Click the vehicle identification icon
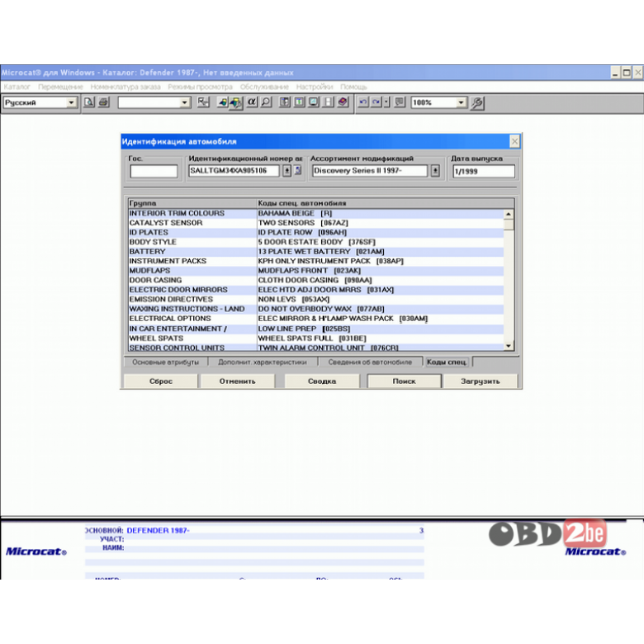 click(x=236, y=102)
